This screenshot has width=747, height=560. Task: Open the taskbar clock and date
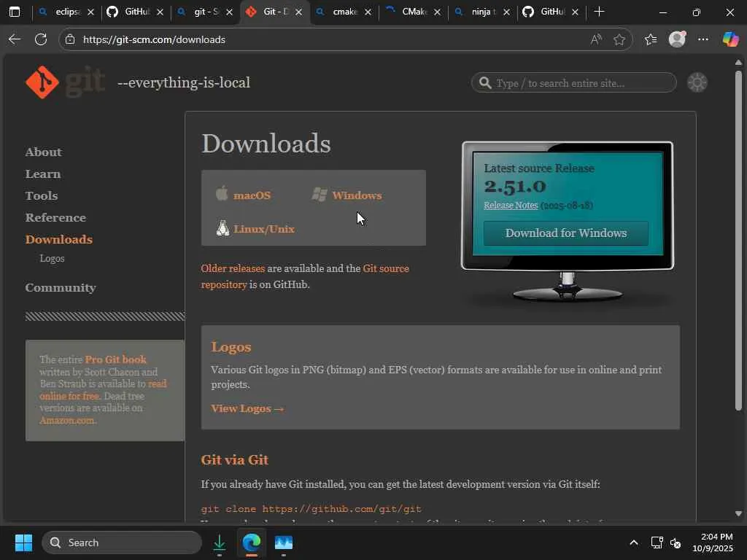point(713,542)
